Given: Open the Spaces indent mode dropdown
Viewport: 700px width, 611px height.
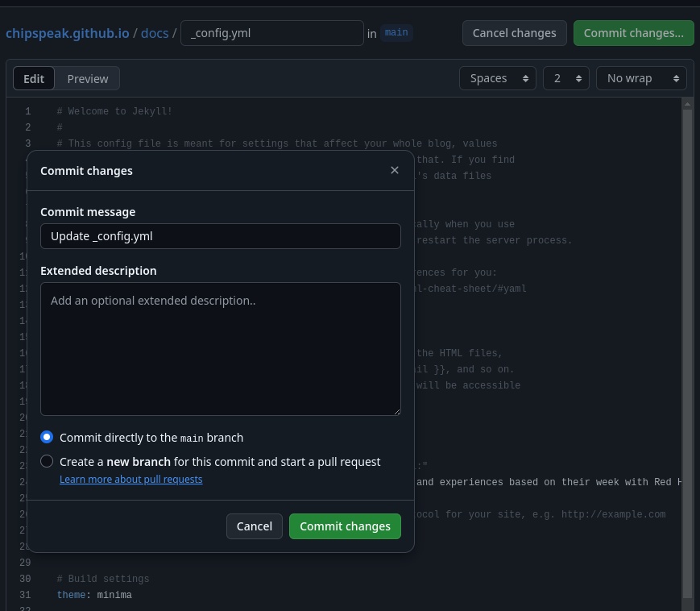Looking at the screenshot, I should (x=497, y=78).
